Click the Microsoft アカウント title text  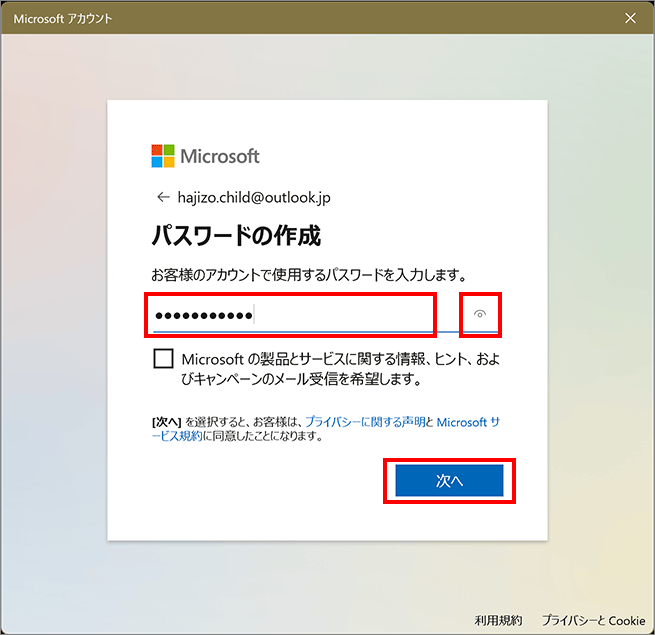[x=63, y=19]
